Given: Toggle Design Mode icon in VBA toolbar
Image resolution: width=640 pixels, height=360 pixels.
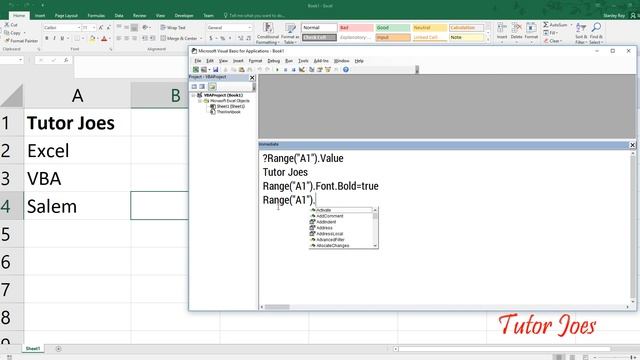Looking at the screenshot, I should (x=302, y=70).
